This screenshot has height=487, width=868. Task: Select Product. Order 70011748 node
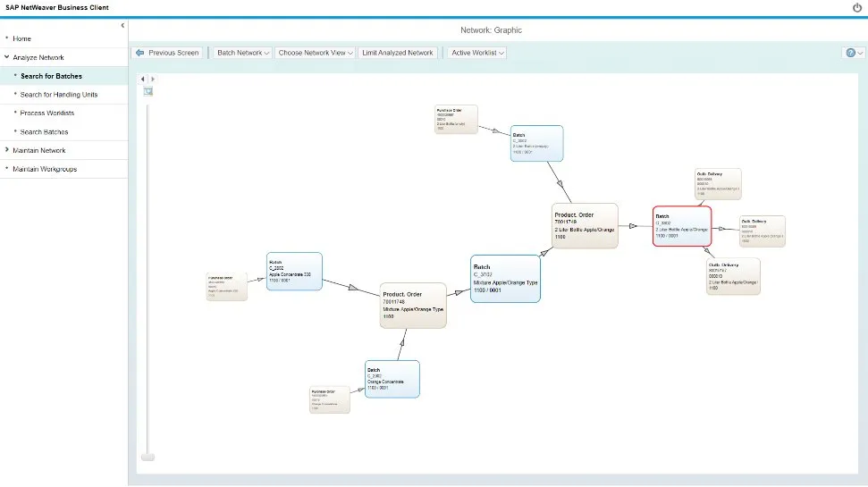point(412,306)
